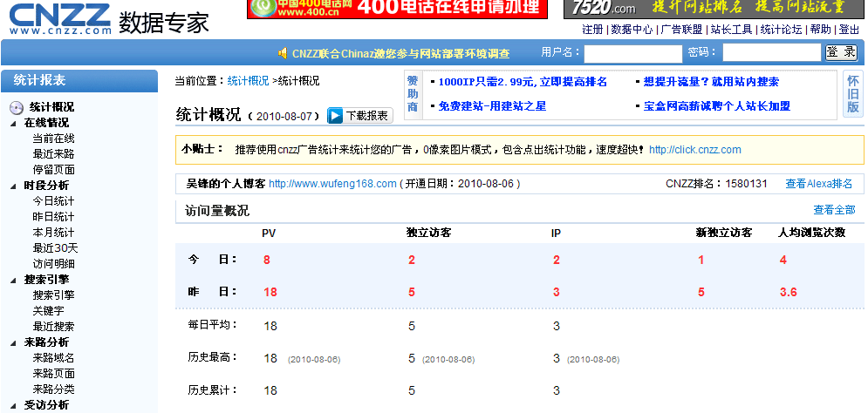Screen dimensions: 868x413
Task: Focus the 用户名 input field
Action: tap(633, 54)
